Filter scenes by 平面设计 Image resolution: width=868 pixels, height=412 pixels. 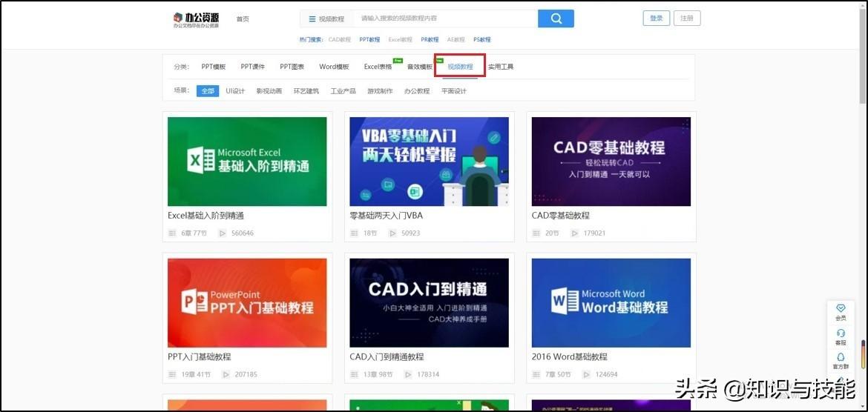click(x=454, y=91)
